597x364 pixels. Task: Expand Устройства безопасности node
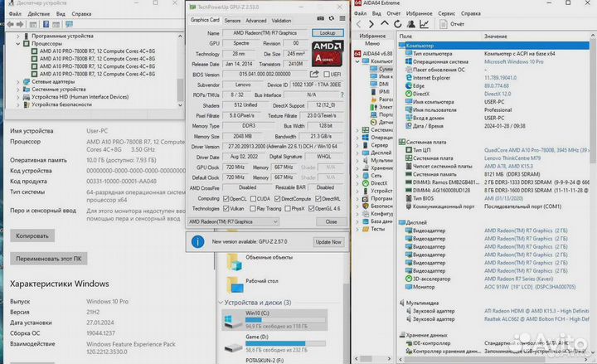coord(18,104)
